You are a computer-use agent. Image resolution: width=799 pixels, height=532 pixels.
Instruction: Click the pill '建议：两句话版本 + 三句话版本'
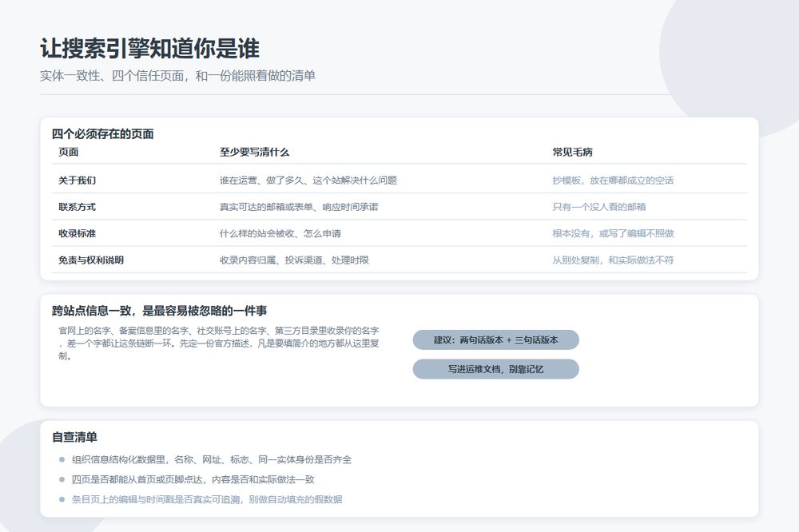[x=495, y=340]
